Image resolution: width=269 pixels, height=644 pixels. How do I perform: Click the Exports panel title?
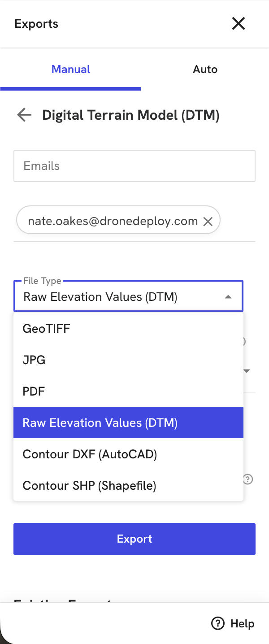(36, 24)
